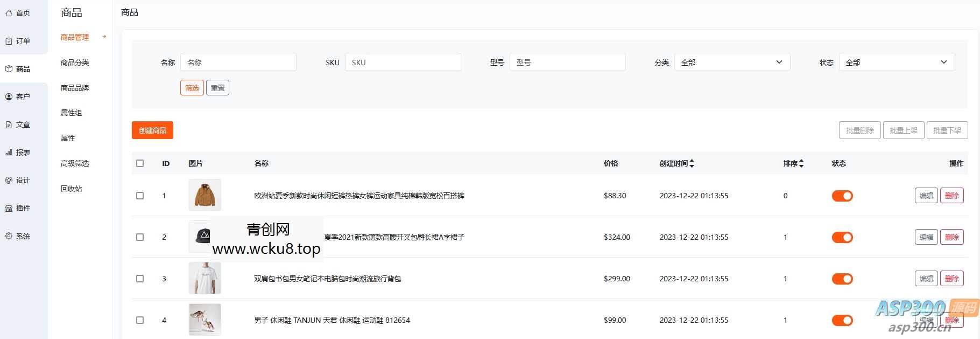Viewport: 980px width, 339px height.
Task: Click the 筛选 filter button
Action: [x=192, y=88]
